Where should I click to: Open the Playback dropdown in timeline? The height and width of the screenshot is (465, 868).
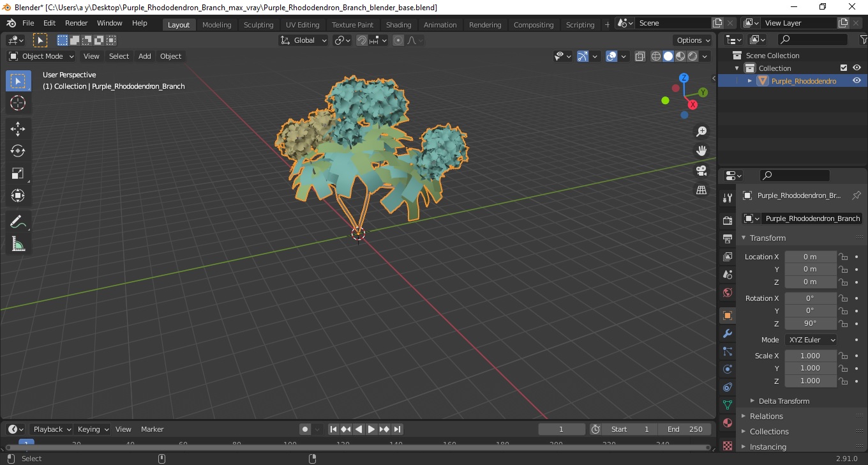coord(52,429)
